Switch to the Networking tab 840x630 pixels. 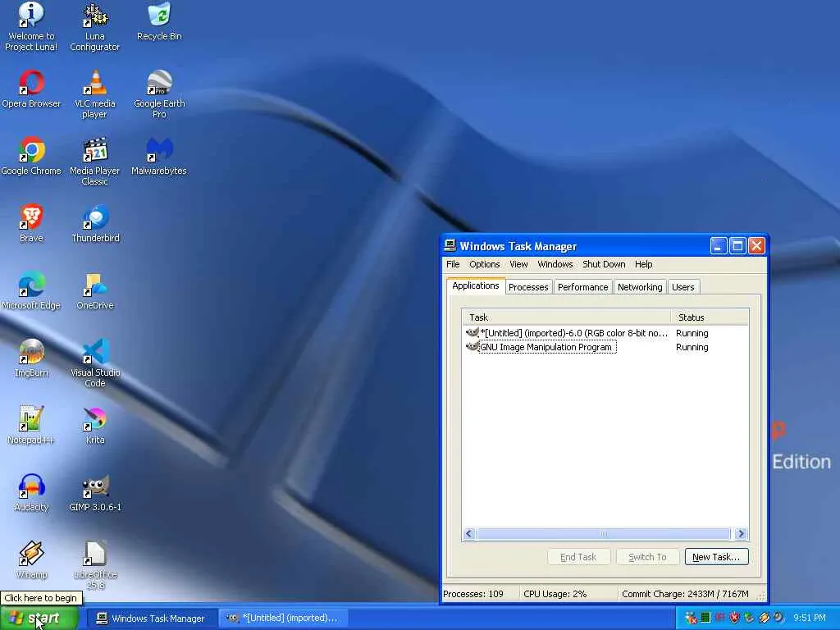(x=640, y=287)
